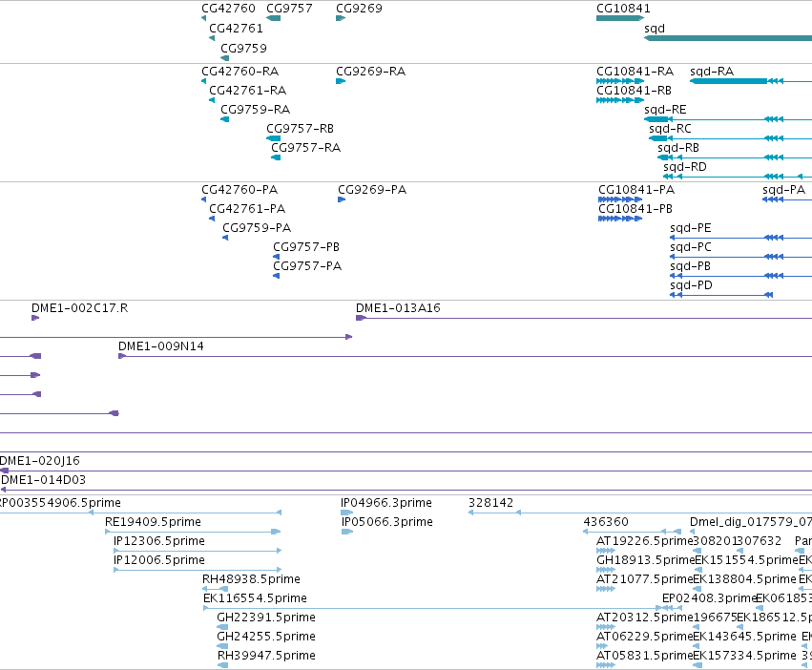Screen dimensions: 812x670
Task: Select the CG9269 gene label
Action: tap(359, 9)
